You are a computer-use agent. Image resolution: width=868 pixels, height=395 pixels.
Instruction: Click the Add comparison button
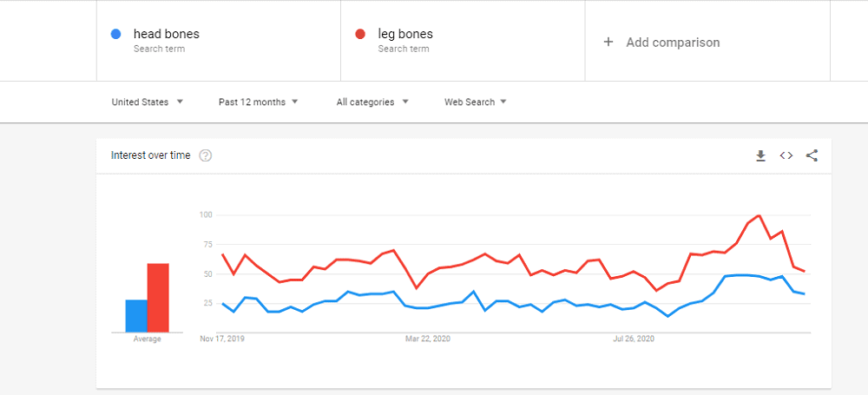click(673, 42)
